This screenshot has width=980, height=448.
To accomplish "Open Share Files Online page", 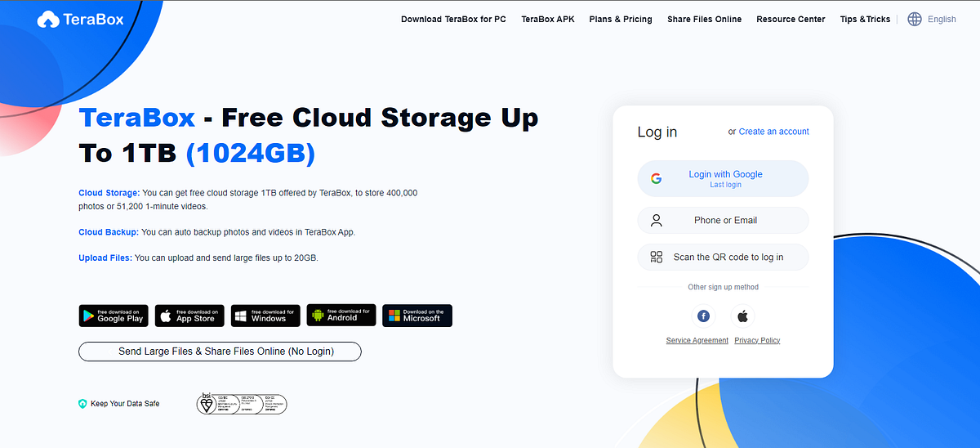I will (x=704, y=19).
